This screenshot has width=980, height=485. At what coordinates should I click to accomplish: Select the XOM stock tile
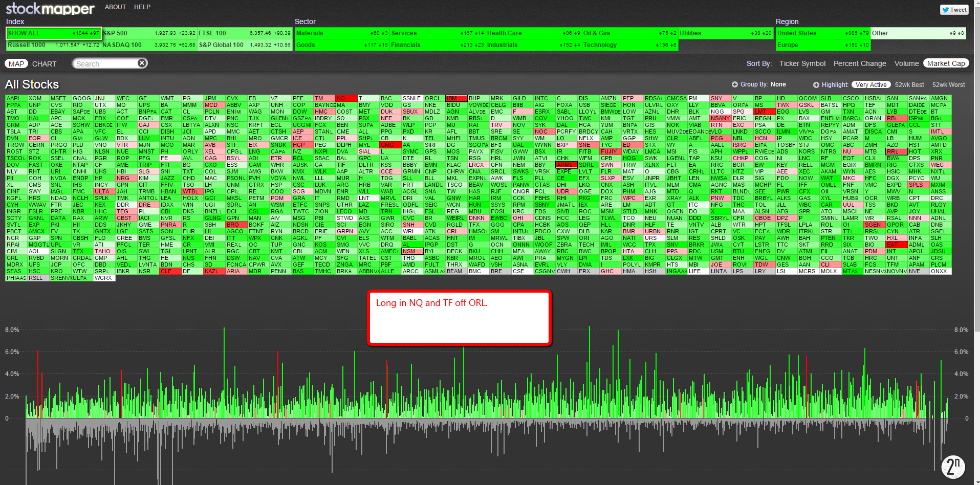pyautogui.click(x=38, y=98)
